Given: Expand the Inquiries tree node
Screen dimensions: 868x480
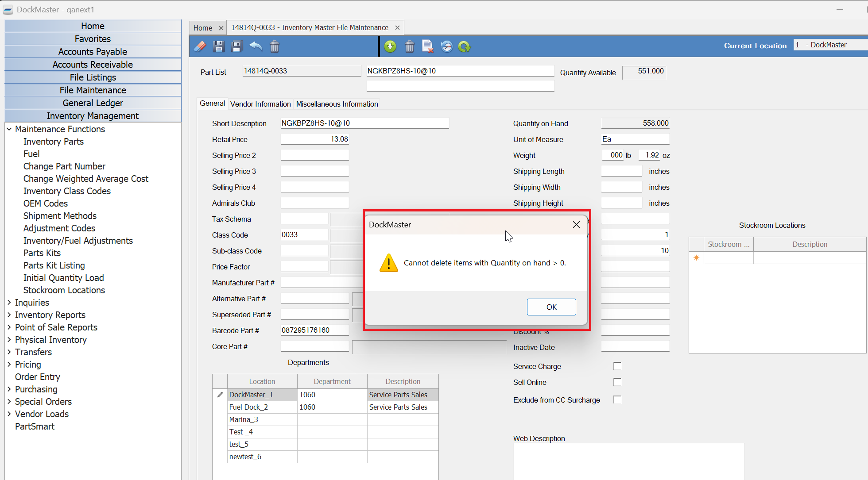Looking at the screenshot, I should click(9, 303).
